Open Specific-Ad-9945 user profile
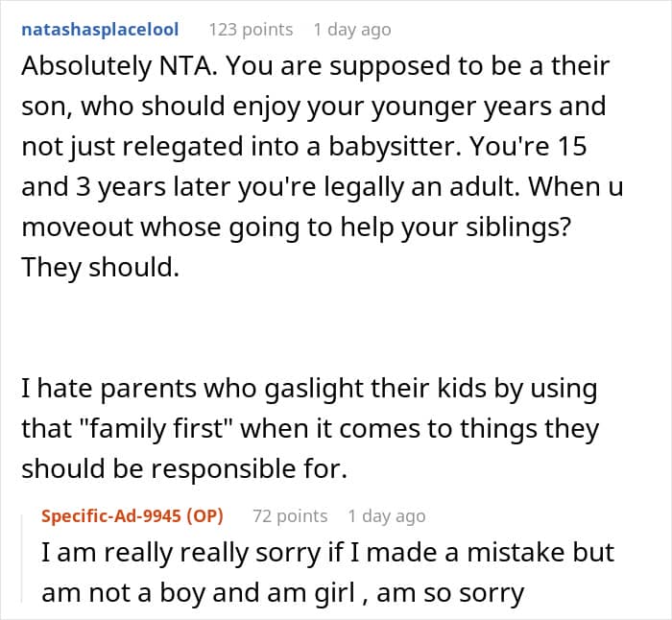Screen dimensions: 672x620 (111, 516)
